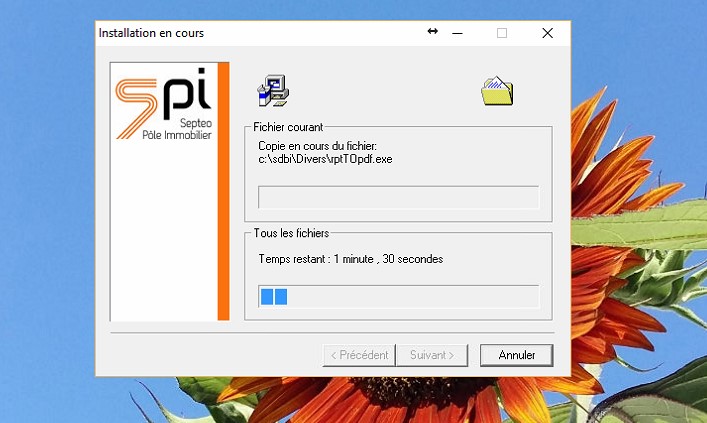Click the Tous les fichiers group label
This screenshot has width=707, height=423.
click(x=291, y=233)
